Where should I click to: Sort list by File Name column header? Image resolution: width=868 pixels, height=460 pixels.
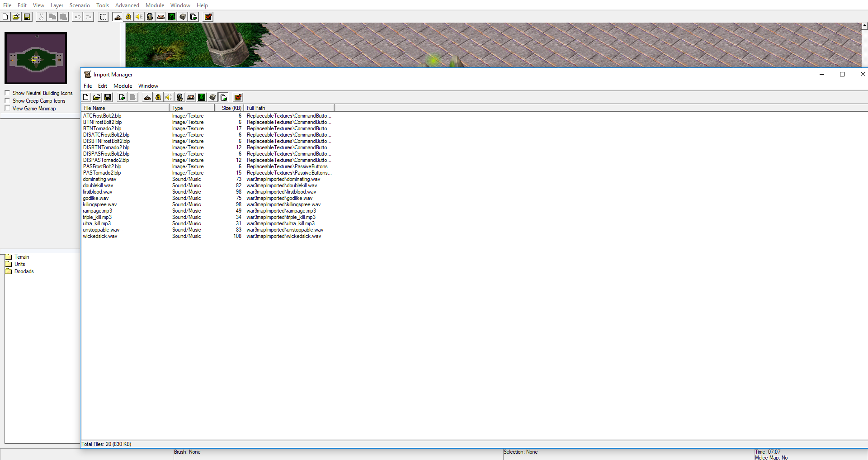[x=125, y=108]
